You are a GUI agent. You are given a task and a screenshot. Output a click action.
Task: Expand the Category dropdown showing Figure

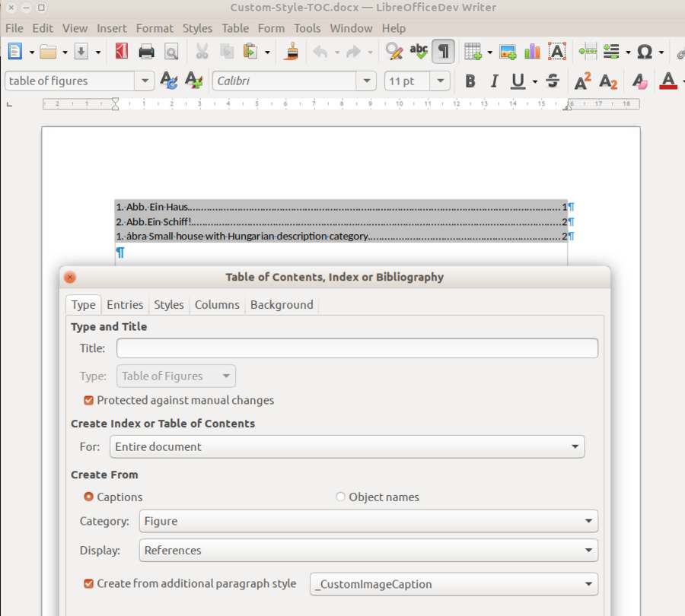click(368, 521)
